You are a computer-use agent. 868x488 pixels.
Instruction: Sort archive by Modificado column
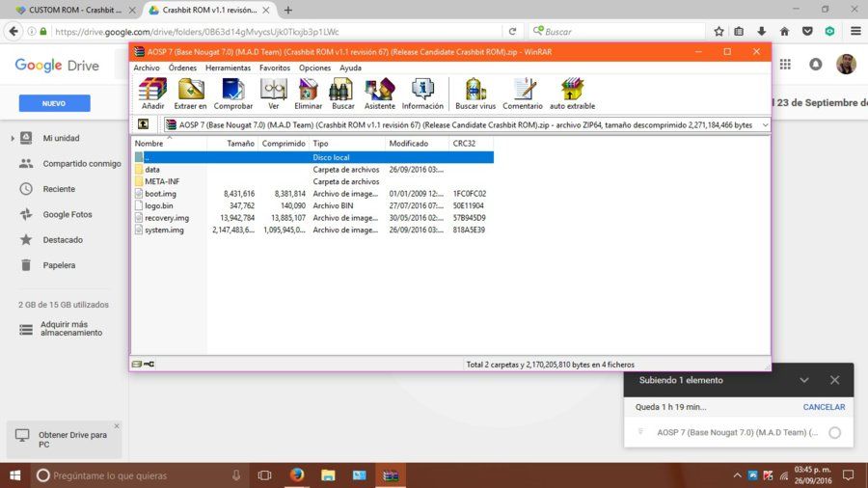click(x=417, y=144)
